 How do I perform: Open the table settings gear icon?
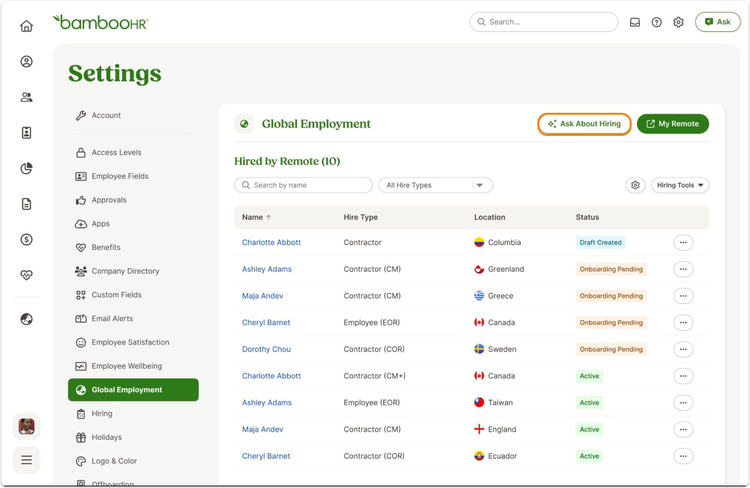pyautogui.click(x=635, y=185)
